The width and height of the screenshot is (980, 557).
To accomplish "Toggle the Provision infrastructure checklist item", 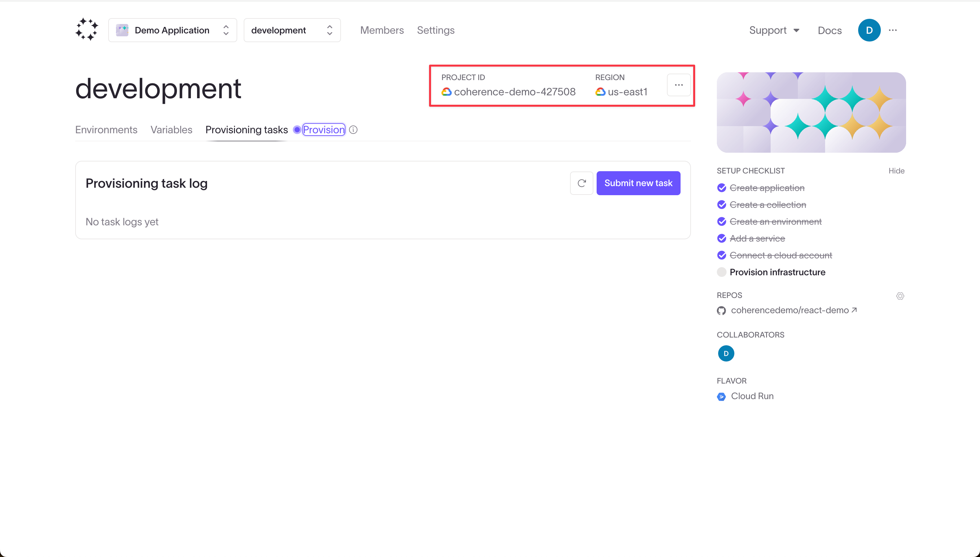I will pos(721,272).
